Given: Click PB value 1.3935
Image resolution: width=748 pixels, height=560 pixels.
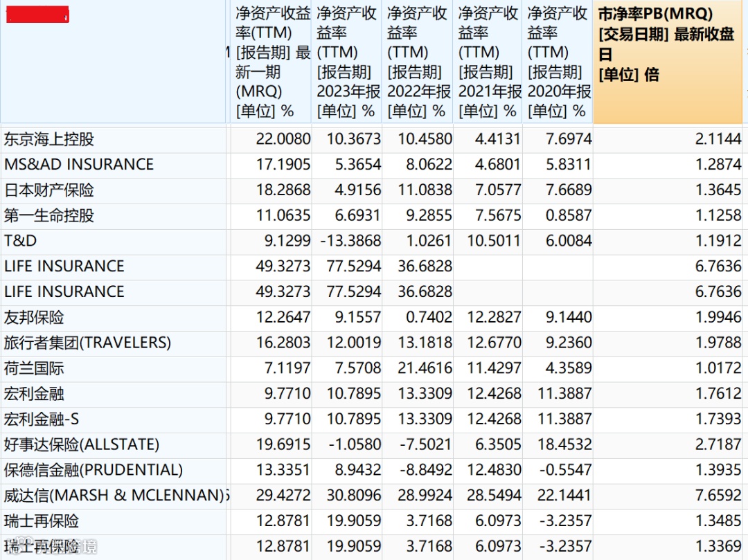Looking at the screenshot, I should click(x=718, y=470).
